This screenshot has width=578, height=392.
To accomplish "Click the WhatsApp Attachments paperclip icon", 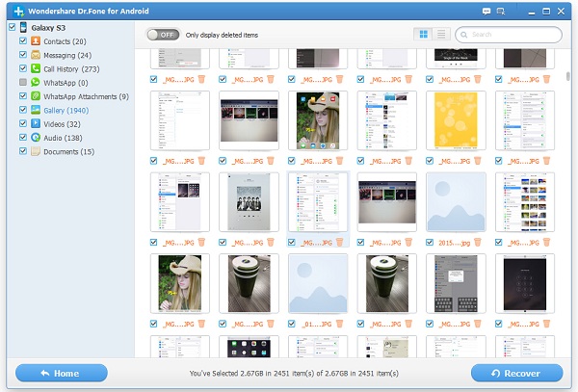I will point(36,96).
